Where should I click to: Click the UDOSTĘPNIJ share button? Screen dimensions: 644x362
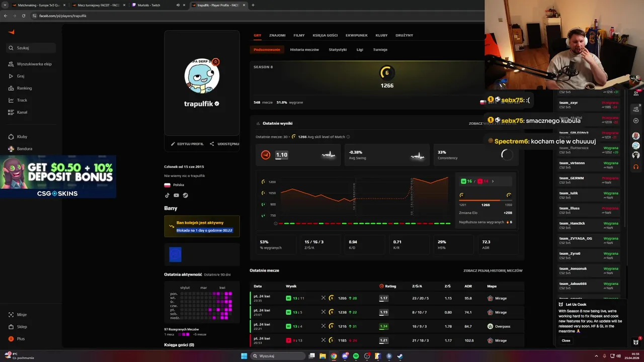point(225,144)
